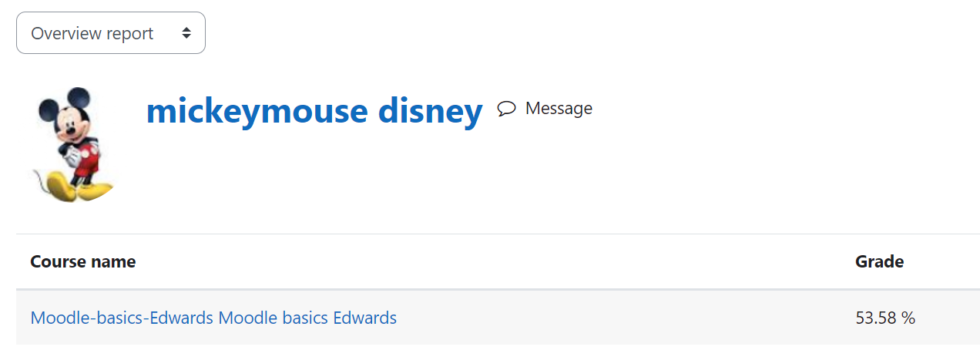
Task: Click the Mickey Mouse profile picture
Action: pyautogui.click(x=73, y=145)
